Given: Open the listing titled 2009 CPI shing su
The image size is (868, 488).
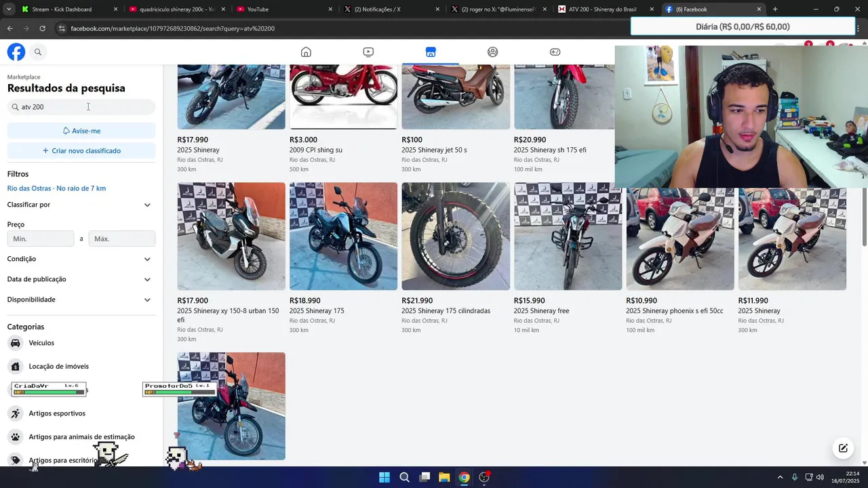Looking at the screenshot, I should (x=316, y=150).
